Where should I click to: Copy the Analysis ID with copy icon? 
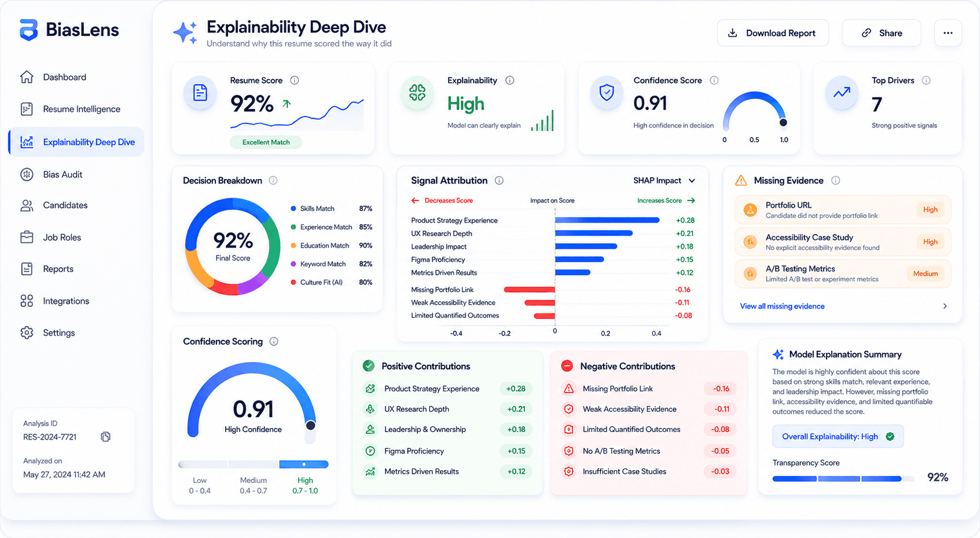point(105,437)
